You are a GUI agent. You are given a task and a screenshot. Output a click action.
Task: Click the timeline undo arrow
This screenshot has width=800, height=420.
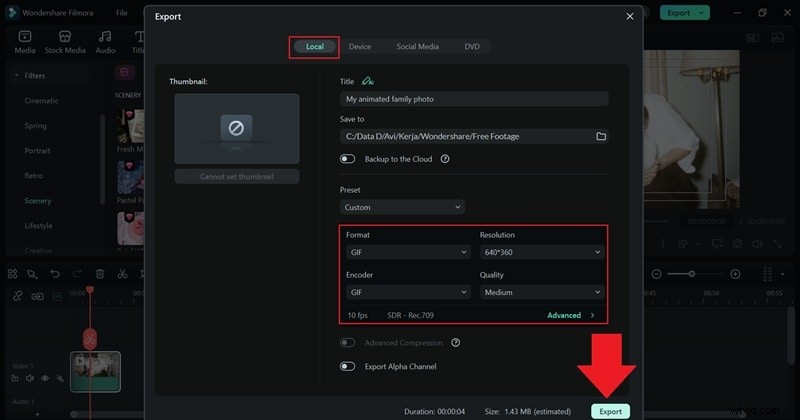56,274
